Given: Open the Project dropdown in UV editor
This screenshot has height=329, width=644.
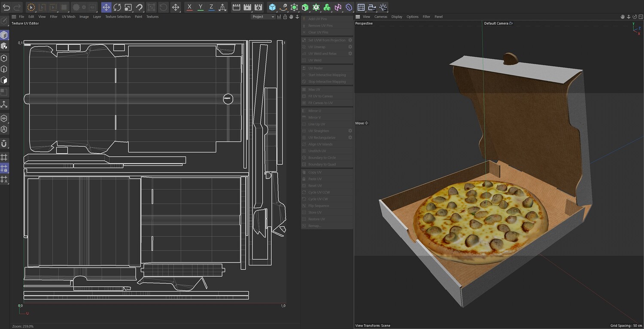Looking at the screenshot, I should (x=263, y=17).
